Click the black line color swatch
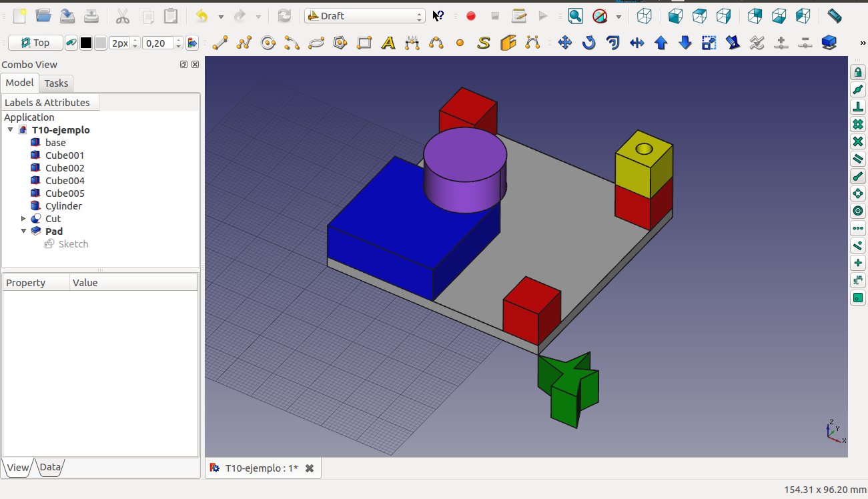This screenshot has width=868, height=499. point(86,43)
